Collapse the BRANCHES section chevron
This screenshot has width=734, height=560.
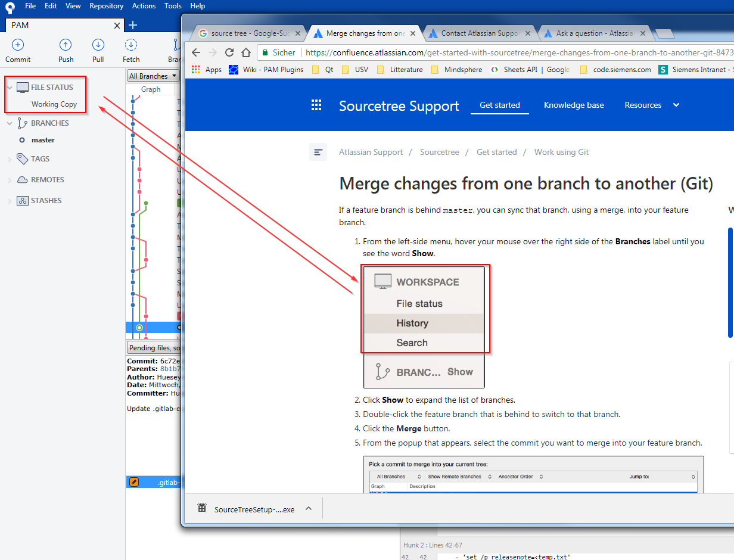tap(10, 123)
